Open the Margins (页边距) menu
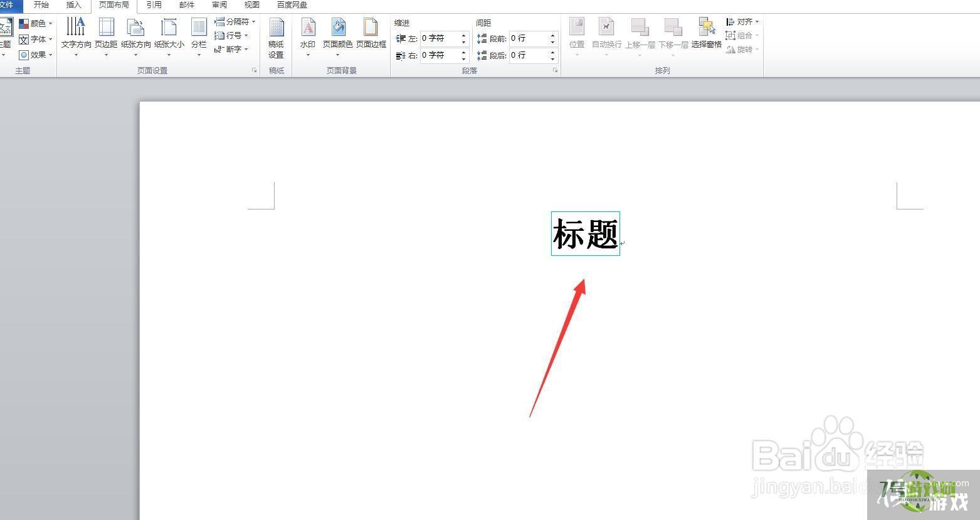 click(106, 38)
